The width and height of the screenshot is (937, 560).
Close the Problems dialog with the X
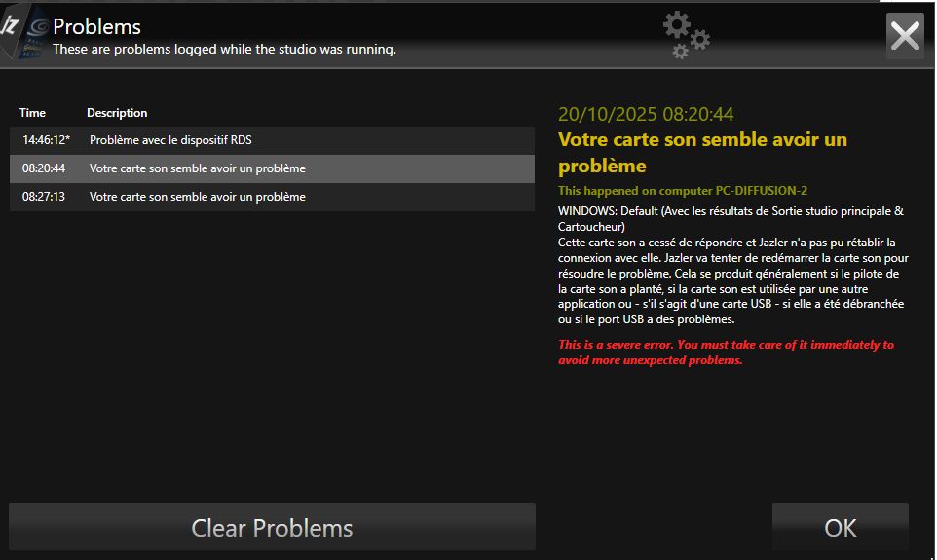coord(905,36)
